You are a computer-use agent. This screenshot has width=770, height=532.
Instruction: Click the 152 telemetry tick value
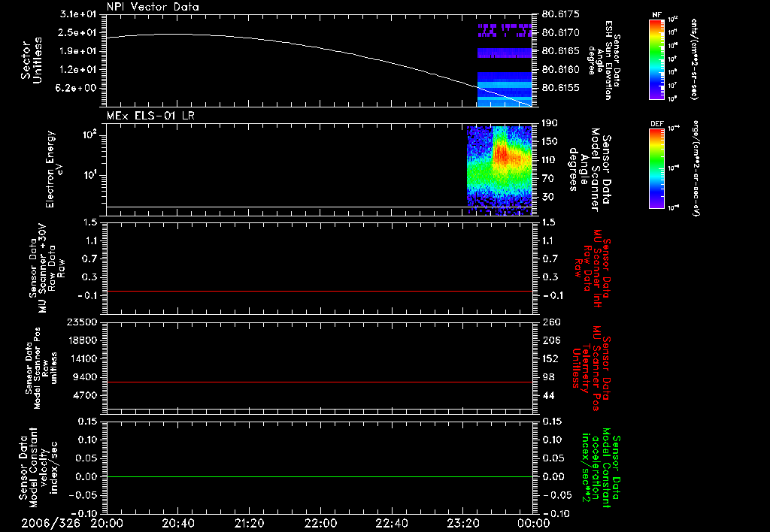pyautogui.click(x=550, y=358)
